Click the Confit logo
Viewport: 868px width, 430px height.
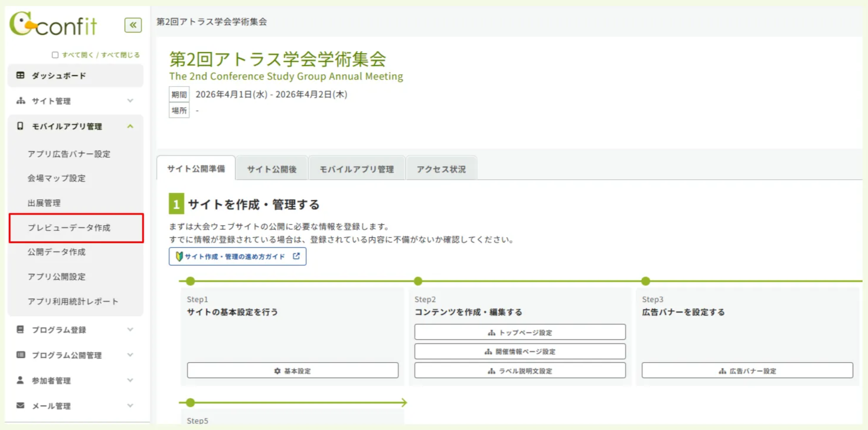pos(53,25)
